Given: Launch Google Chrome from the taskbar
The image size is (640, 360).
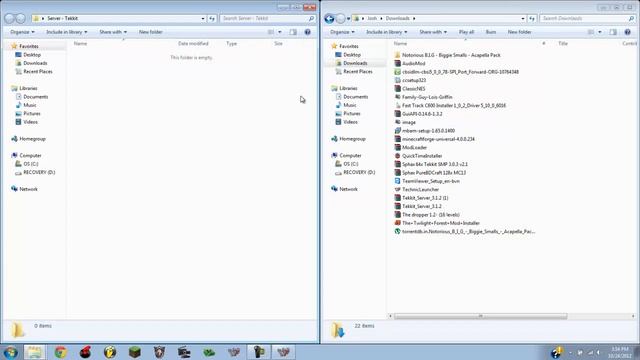Looking at the screenshot, I should pyautogui.click(x=60, y=352).
